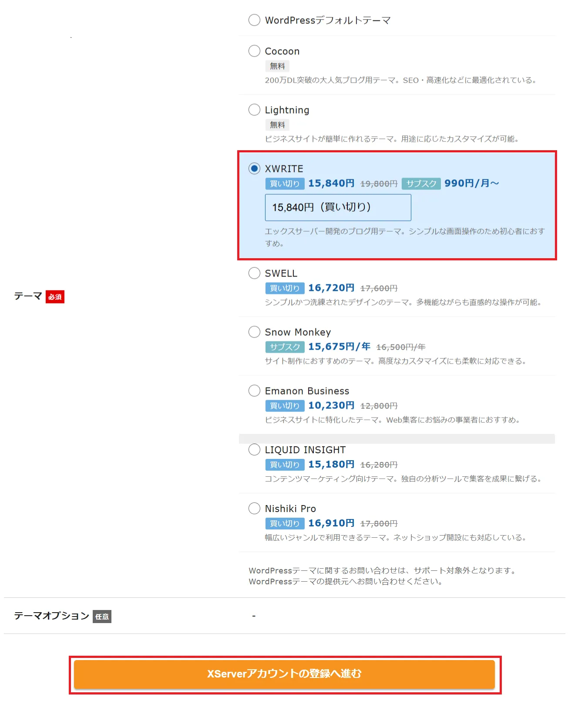
Task: Click the テーマオプション section label
Action: click(52, 616)
